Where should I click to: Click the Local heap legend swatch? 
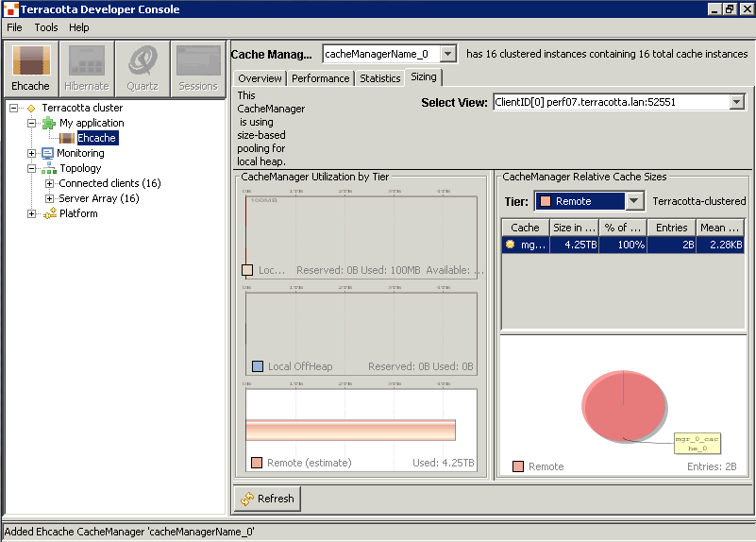coord(247,270)
